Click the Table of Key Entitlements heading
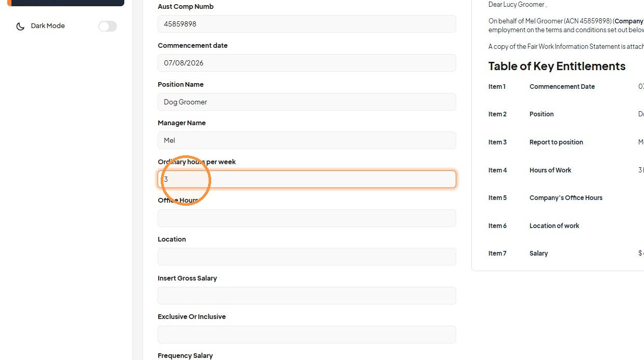Image resolution: width=644 pixels, height=360 pixels. coord(557,66)
